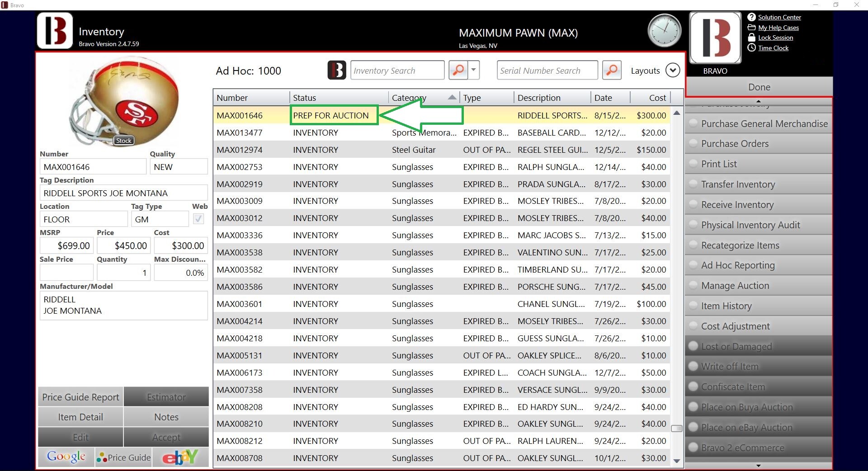Click the Inventory Search field
This screenshot has width=868, height=471.
(397, 71)
